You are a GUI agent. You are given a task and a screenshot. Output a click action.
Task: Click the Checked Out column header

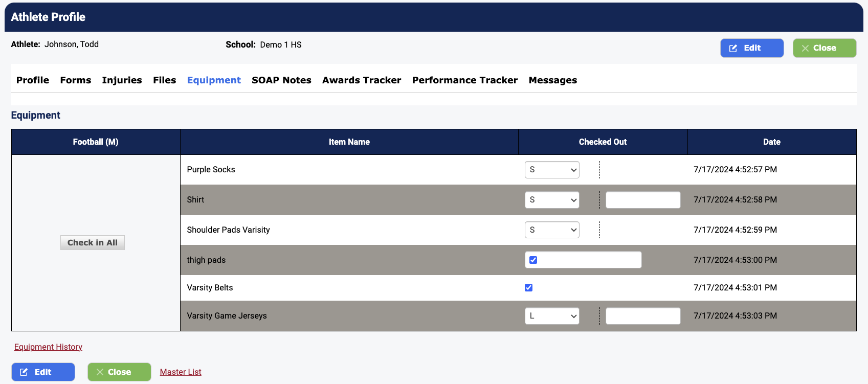point(603,142)
